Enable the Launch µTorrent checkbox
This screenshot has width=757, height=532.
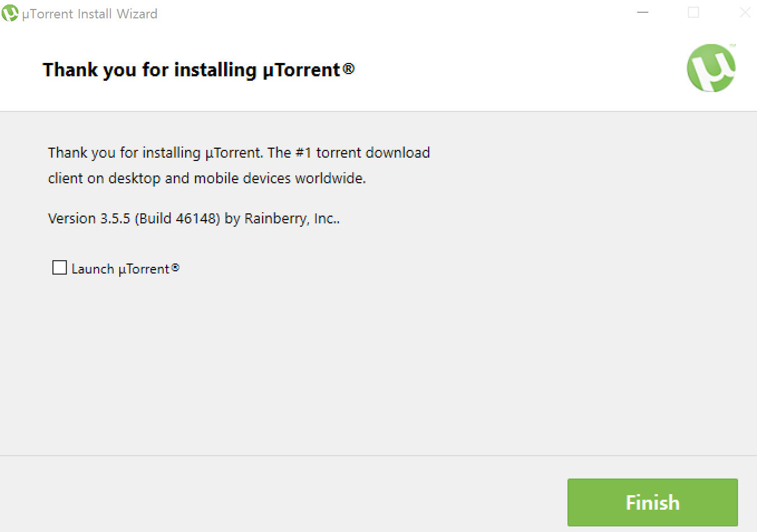[60, 267]
